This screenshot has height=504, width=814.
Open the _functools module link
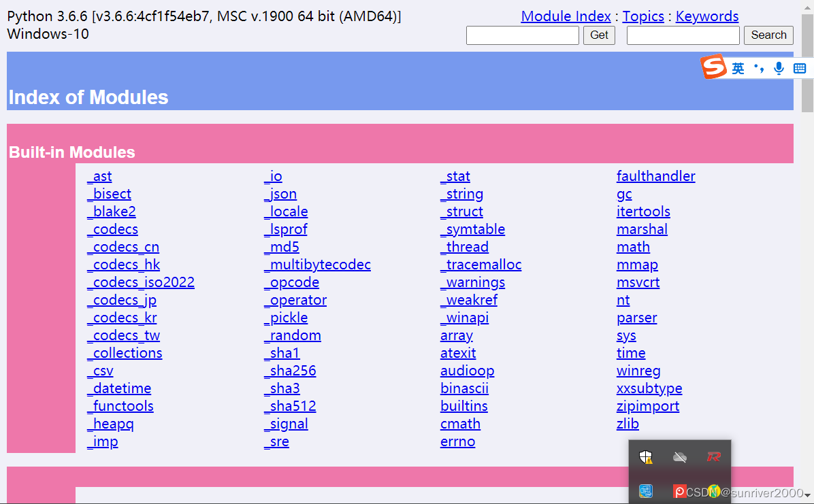(120, 406)
